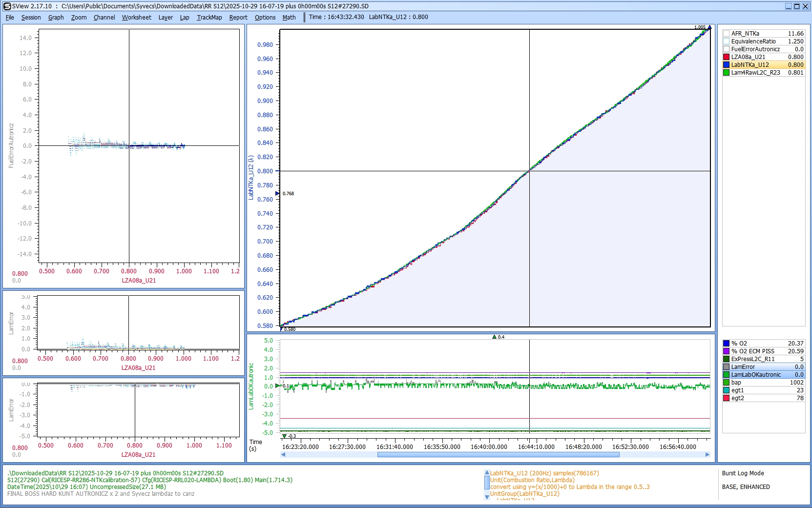Click the channel info scroll down arrow

[x=487, y=497]
